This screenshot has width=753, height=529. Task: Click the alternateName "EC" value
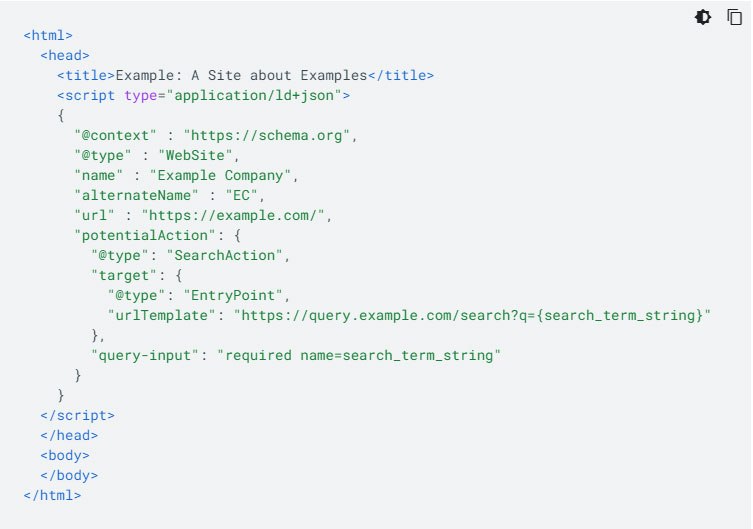tap(242, 196)
